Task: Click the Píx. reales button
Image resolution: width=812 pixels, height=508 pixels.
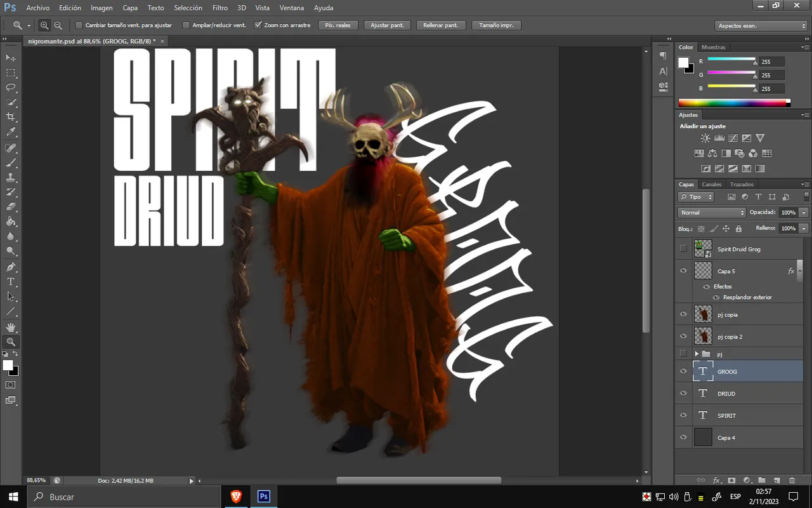Action: coord(338,25)
